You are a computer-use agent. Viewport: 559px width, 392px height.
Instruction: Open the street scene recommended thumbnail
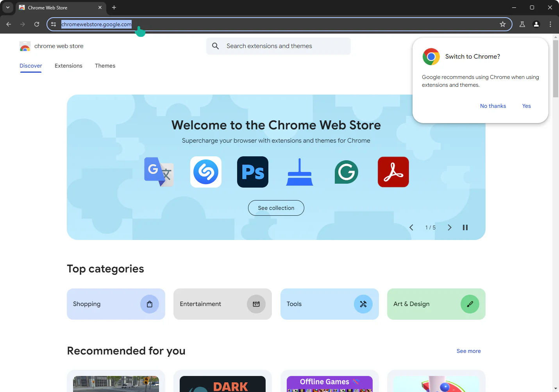pyautogui.click(x=116, y=384)
